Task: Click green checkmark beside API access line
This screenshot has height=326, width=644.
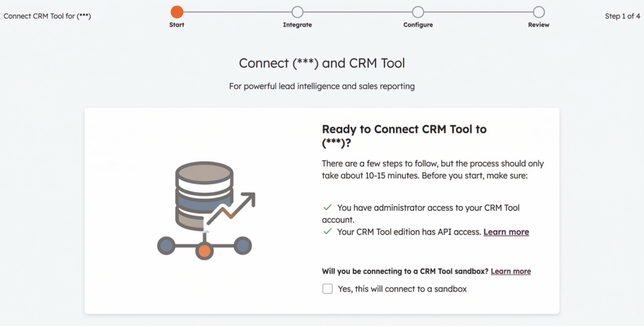Action: (327, 231)
